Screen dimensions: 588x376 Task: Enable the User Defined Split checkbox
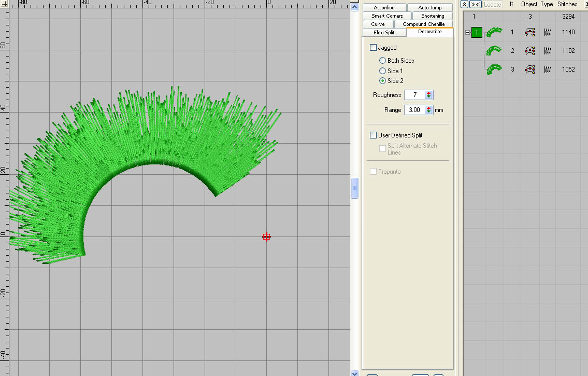(x=374, y=135)
